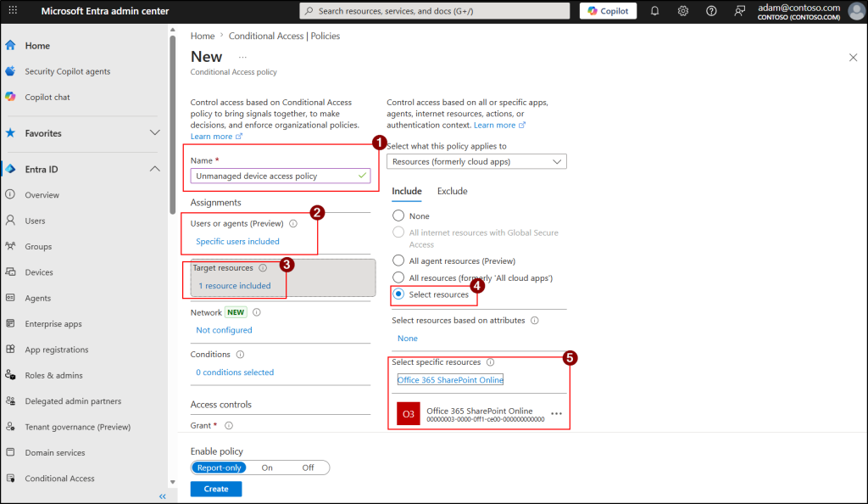This screenshot has height=504, width=868.
Task: Open the Resources (formerly cloud apps) dropdown
Action: [476, 162]
